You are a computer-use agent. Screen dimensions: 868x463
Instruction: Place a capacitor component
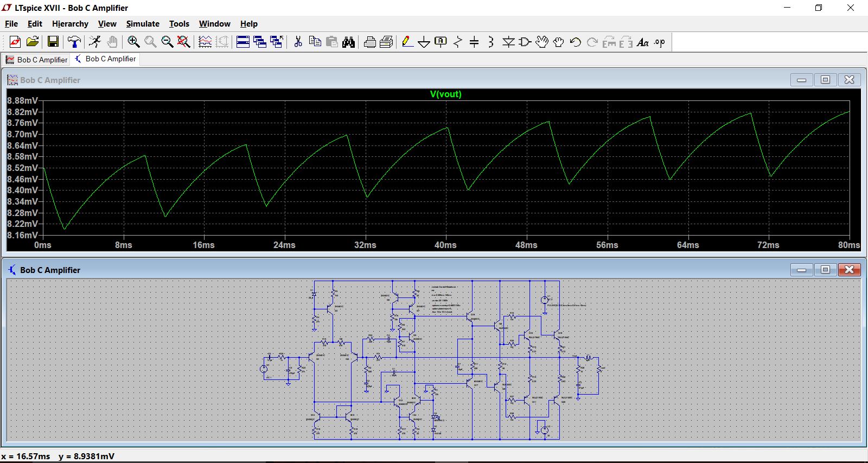pos(474,42)
